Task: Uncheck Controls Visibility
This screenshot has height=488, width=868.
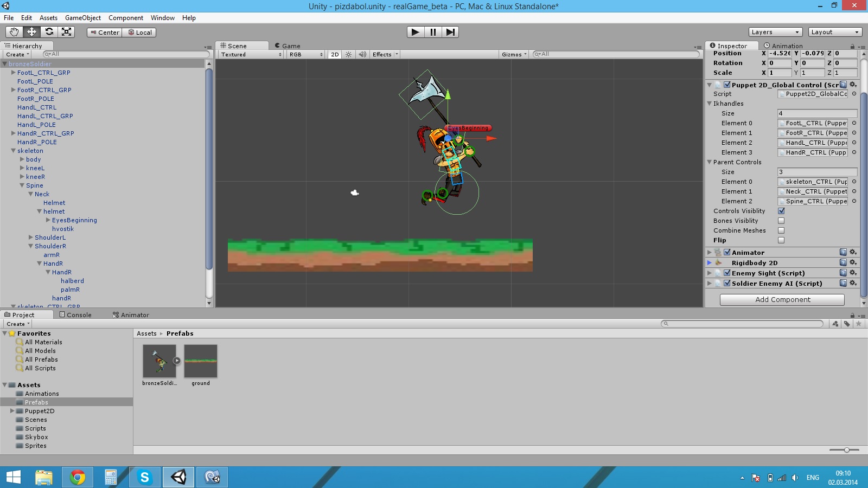Action: click(781, 211)
